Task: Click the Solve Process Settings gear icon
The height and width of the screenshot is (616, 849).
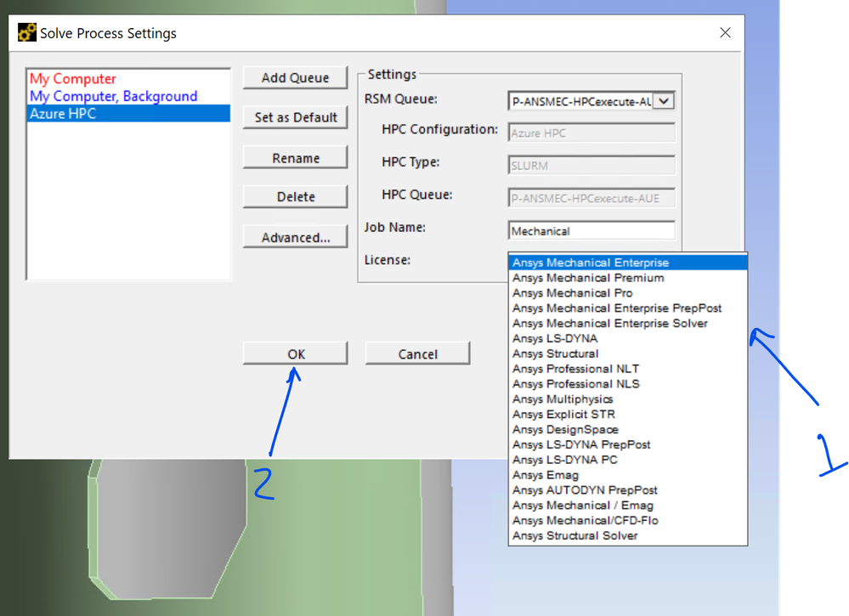Action: tap(27, 32)
